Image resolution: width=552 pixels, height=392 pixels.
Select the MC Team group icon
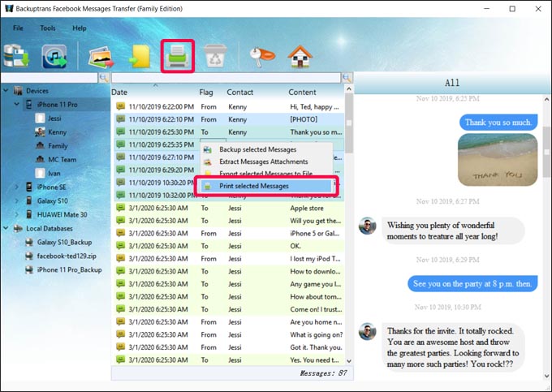click(40, 159)
